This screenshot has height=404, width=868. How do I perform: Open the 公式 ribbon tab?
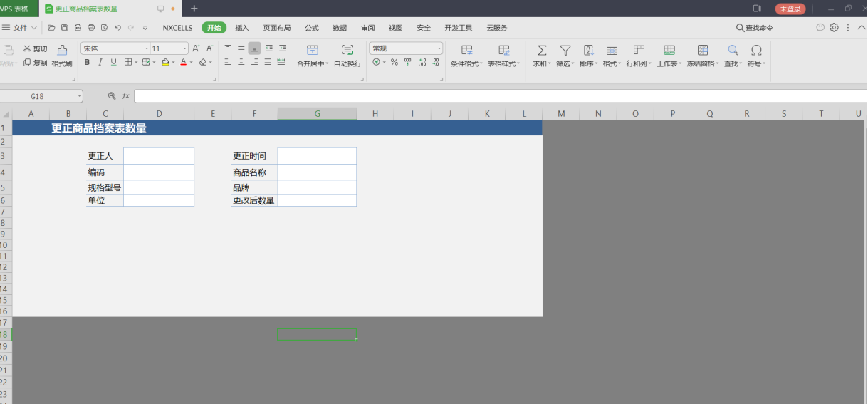[312, 28]
